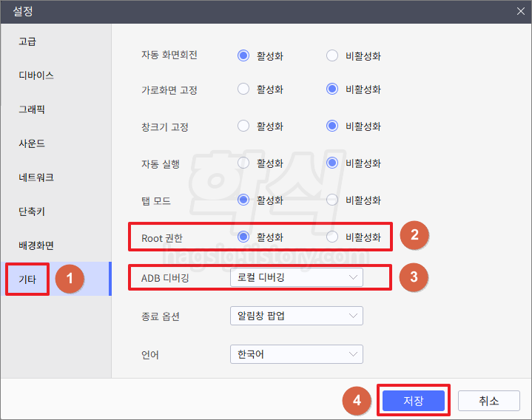The height and width of the screenshot is (420, 532).
Task: Click the 설정 window title
Action: pos(23,11)
